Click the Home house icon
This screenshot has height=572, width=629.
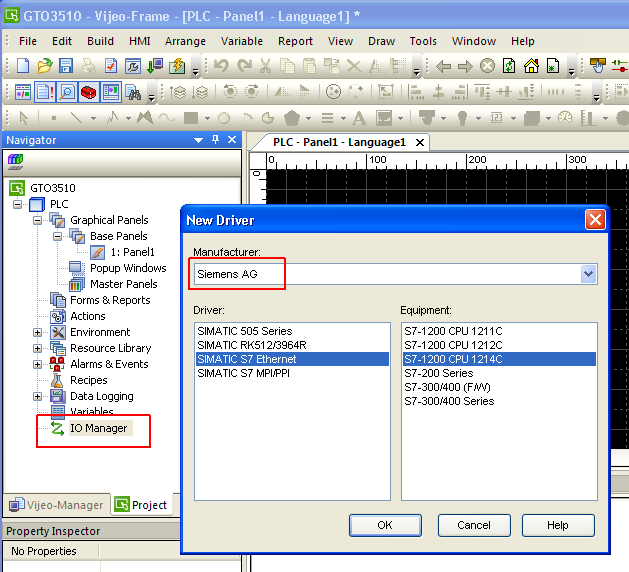pos(531,66)
